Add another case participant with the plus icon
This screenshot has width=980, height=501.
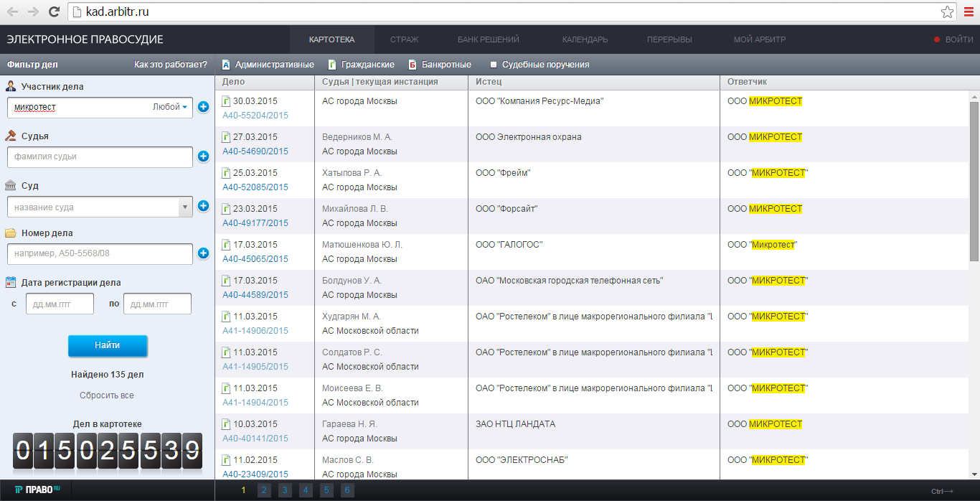point(203,107)
